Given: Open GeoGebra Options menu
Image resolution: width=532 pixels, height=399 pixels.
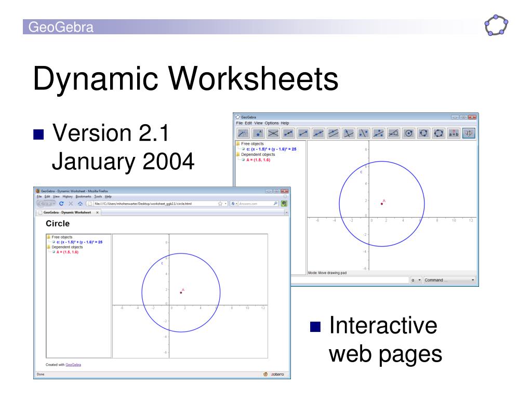Looking at the screenshot, I should 272,123.
